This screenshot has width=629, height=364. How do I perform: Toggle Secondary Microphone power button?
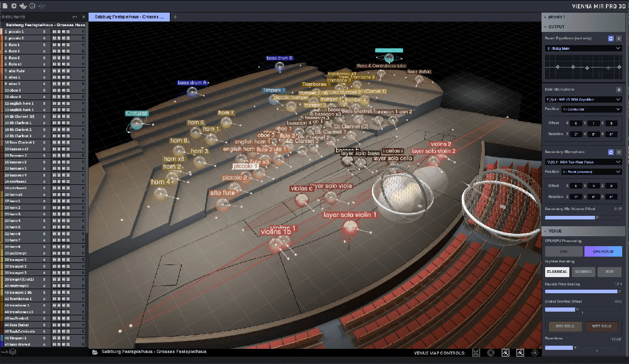(611, 152)
